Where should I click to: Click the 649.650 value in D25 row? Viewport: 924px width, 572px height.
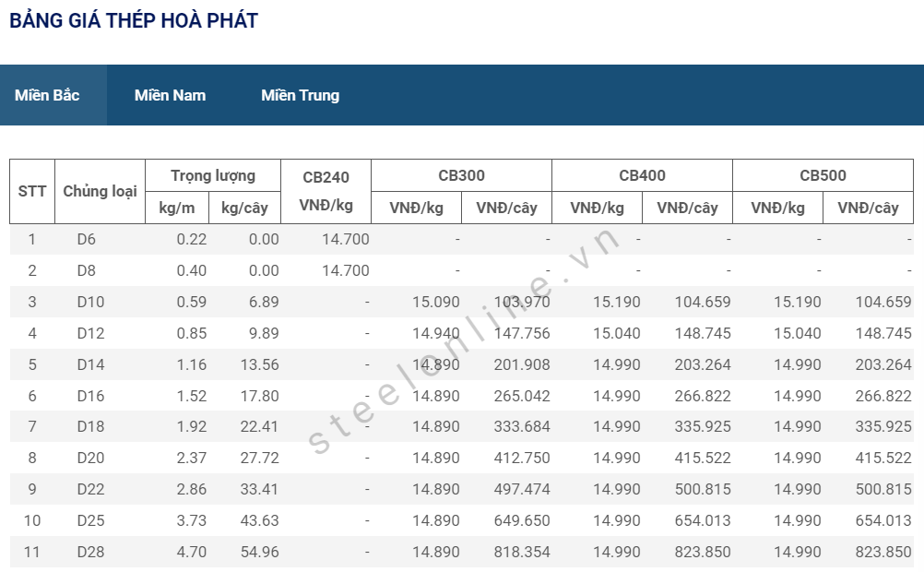click(x=522, y=520)
